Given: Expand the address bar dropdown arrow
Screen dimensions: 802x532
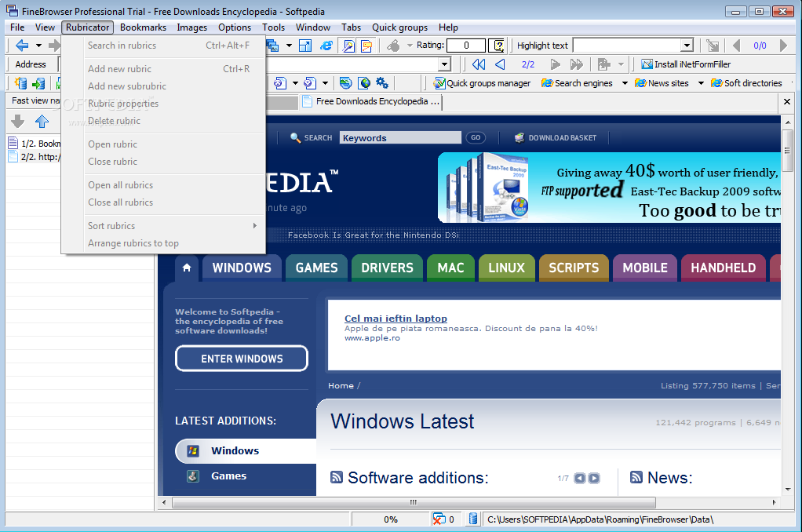Looking at the screenshot, I should coord(444,64).
